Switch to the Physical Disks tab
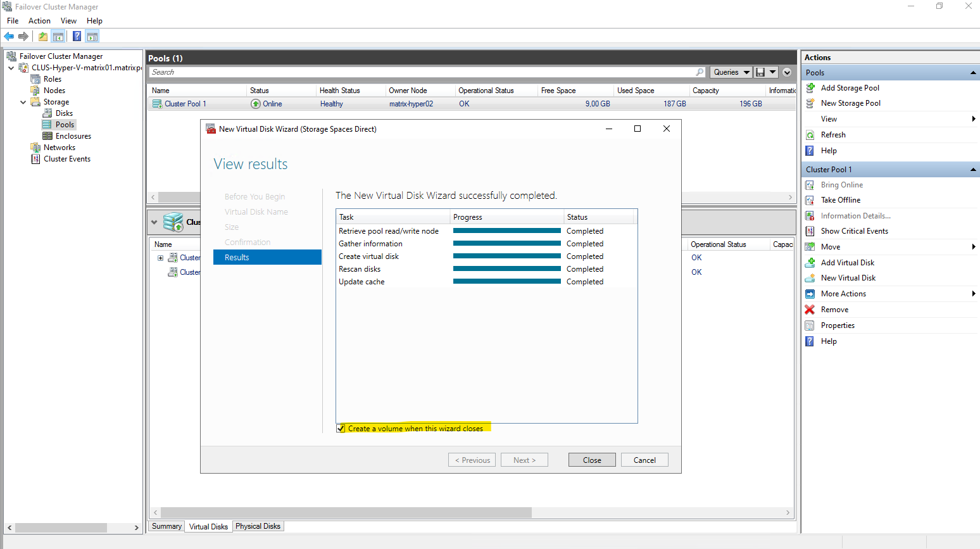This screenshot has height=549, width=980. [258, 526]
